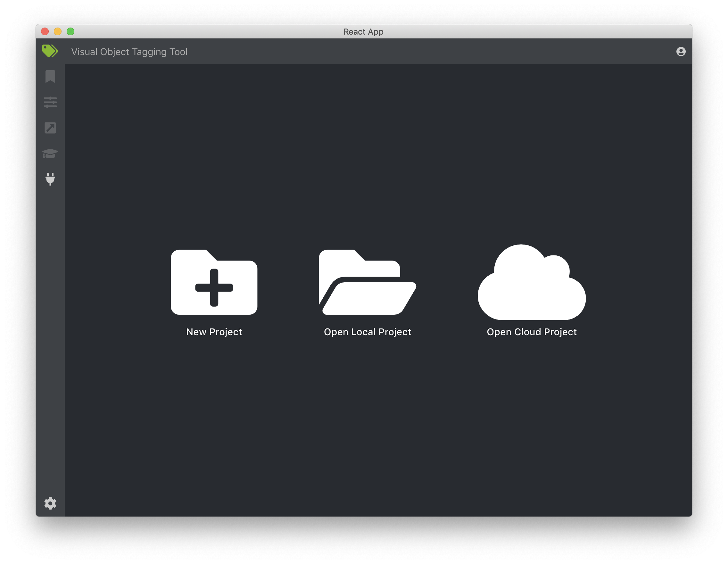Click the green VoTT tags logo
Viewport: 728px width, 564px height.
[x=49, y=51]
